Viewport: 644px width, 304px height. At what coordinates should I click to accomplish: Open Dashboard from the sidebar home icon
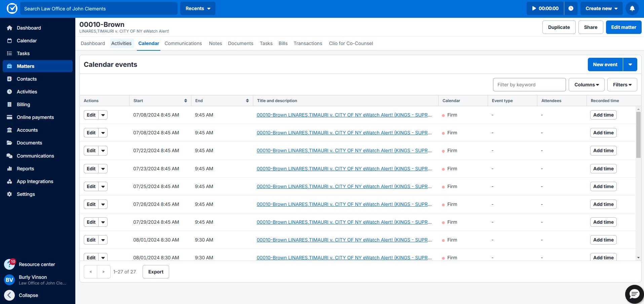pyautogui.click(x=9, y=28)
